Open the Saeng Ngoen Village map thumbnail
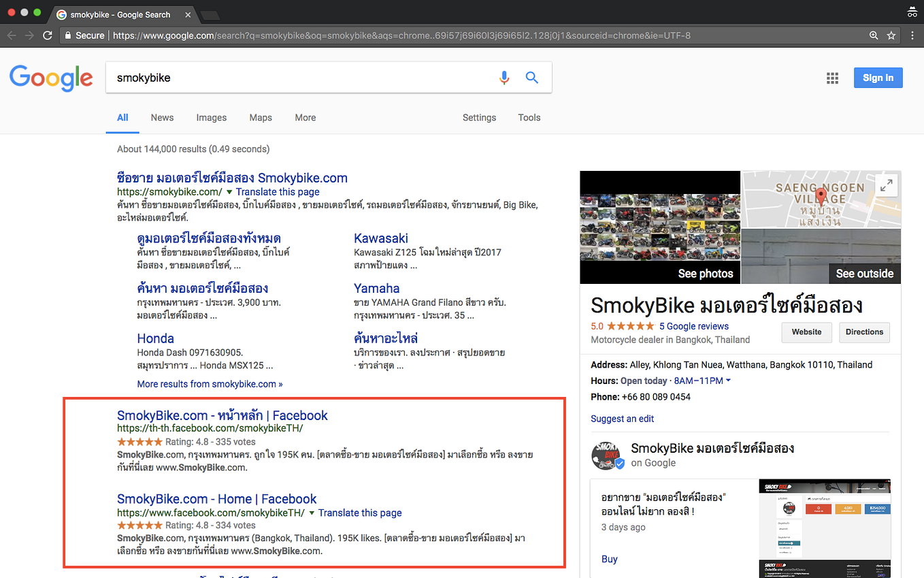The image size is (924, 578). (x=821, y=199)
